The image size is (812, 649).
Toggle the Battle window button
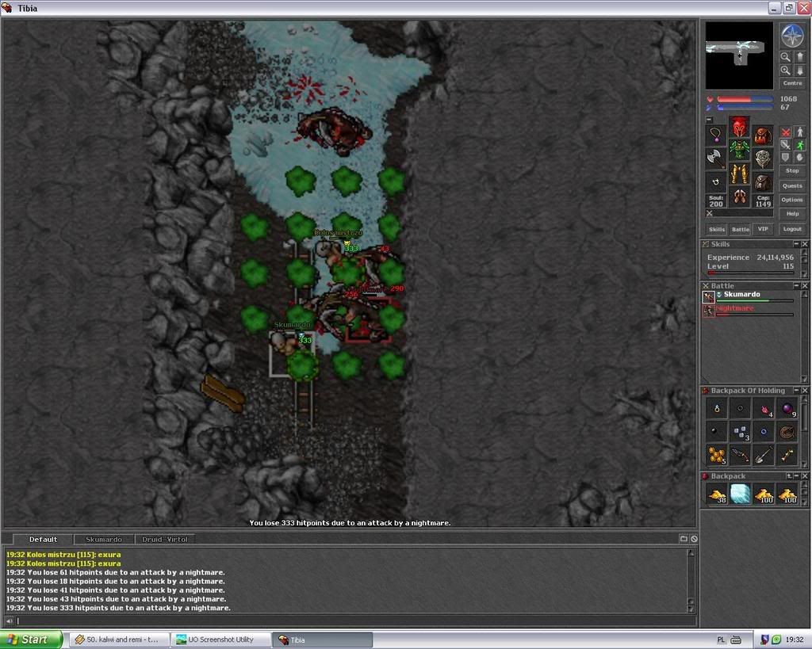741,229
